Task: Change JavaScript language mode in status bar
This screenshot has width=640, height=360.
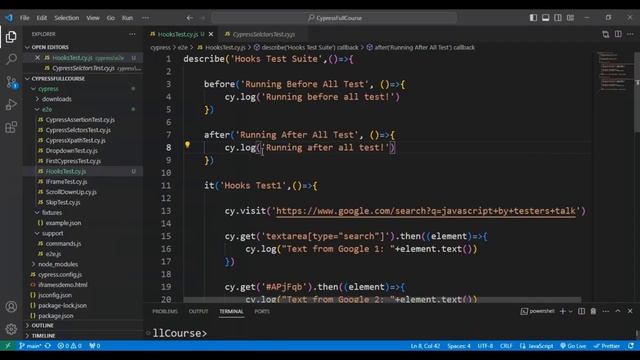Action: 537,346
